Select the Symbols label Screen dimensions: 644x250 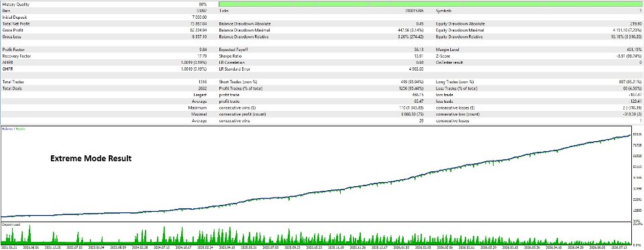[x=443, y=11]
